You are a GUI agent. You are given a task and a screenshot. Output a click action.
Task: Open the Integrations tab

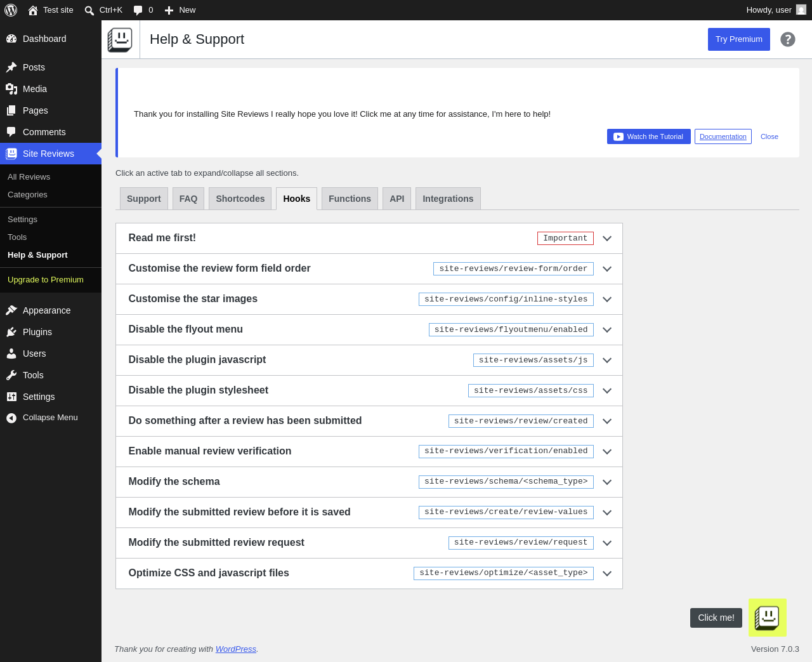tap(448, 199)
